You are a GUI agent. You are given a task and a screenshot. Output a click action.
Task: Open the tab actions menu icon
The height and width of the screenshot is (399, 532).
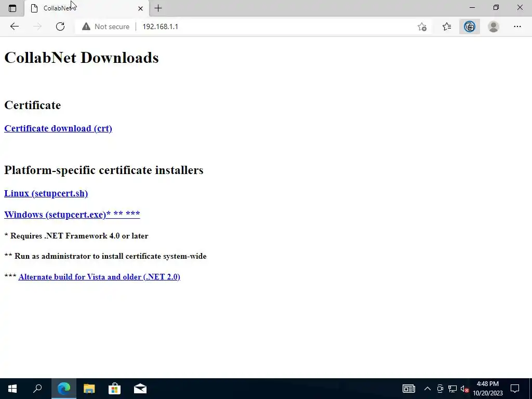pos(12,8)
